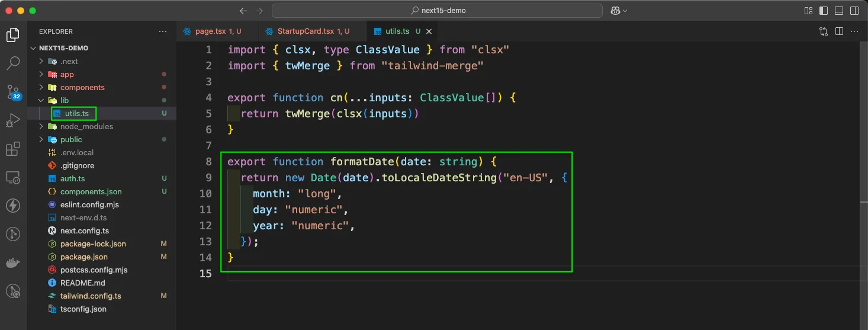Viewport: 868px width, 330px height.
Task: Open editor More Actions ellipsis menu
Action: (x=854, y=31)
